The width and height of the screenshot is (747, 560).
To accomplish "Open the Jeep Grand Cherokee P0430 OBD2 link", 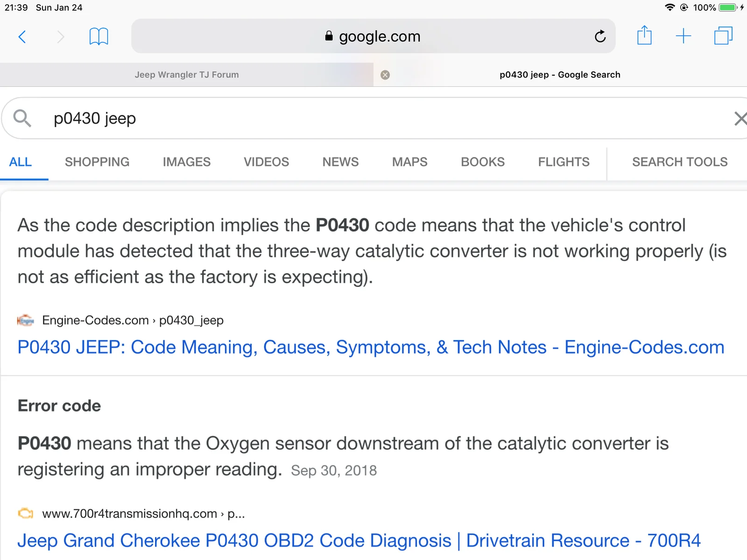I will coord(359,540).
